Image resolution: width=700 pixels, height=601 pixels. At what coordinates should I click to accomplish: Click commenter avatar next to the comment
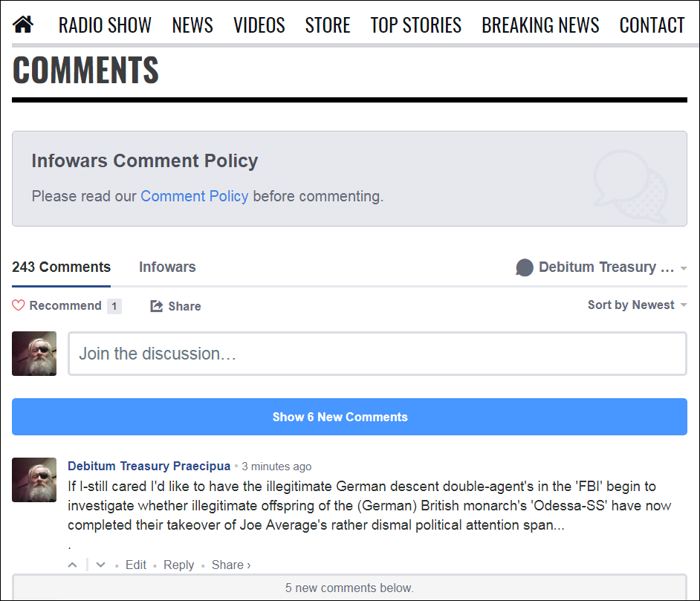click(34, 480)
